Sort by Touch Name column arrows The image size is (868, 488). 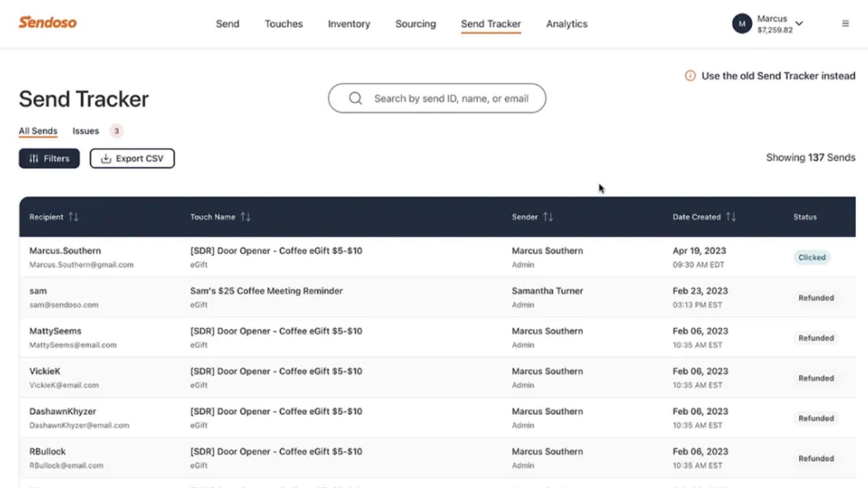(x=245, y=217)
